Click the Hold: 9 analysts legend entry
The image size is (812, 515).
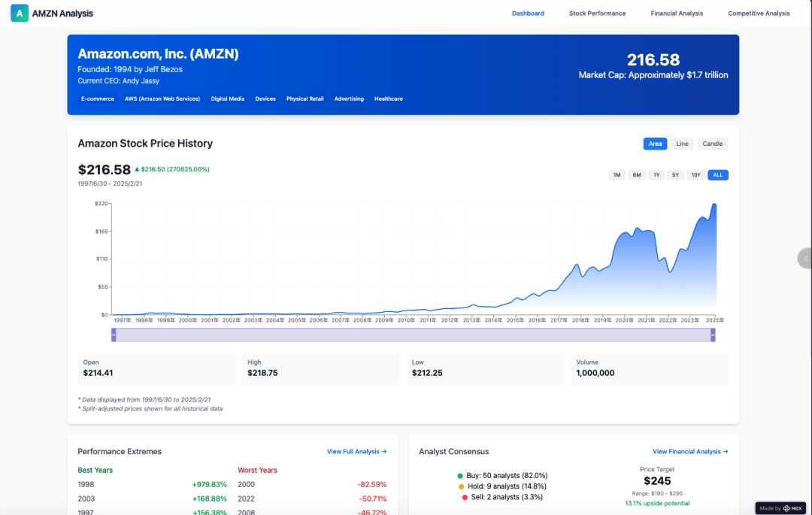coord(502,486)
